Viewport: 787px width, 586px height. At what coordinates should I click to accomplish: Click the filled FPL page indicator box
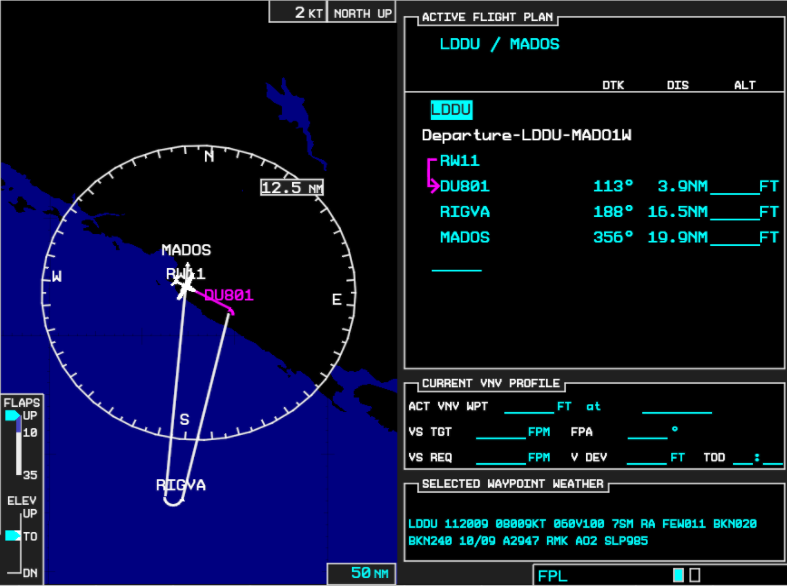tap(679, 575)
